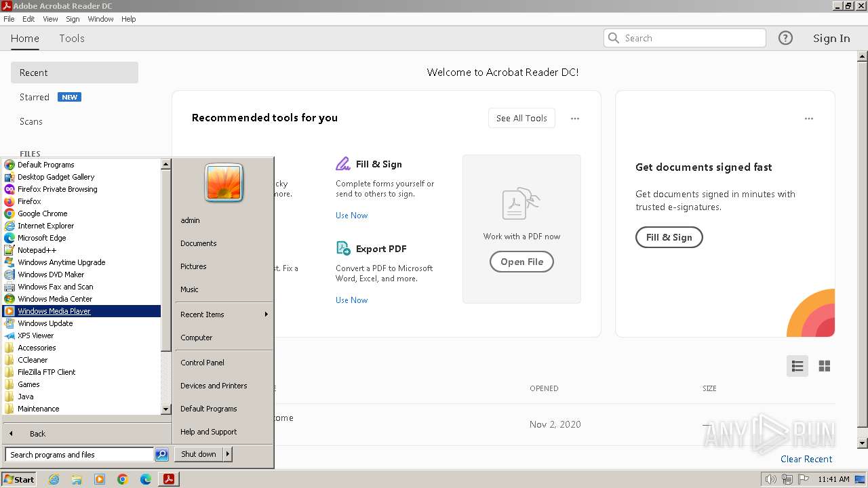Click the Start menu search magnifier button
Screen dimensions: 868x488
[161, 455]
